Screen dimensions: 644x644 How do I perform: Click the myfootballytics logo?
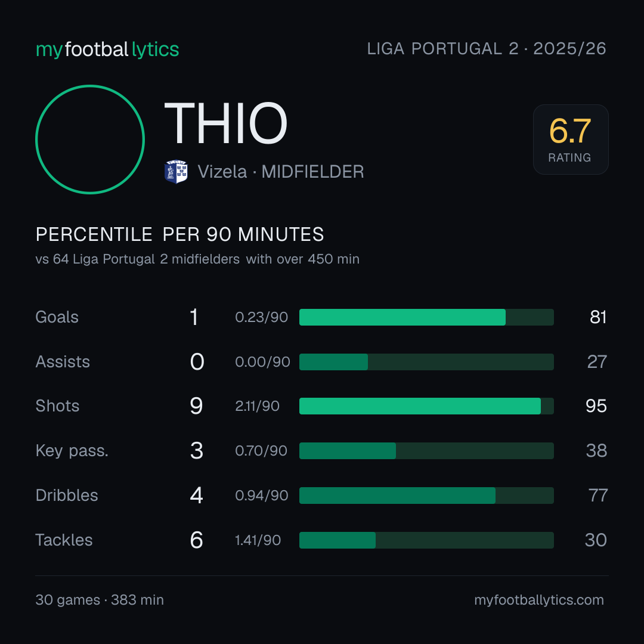(x=107, y=49)
